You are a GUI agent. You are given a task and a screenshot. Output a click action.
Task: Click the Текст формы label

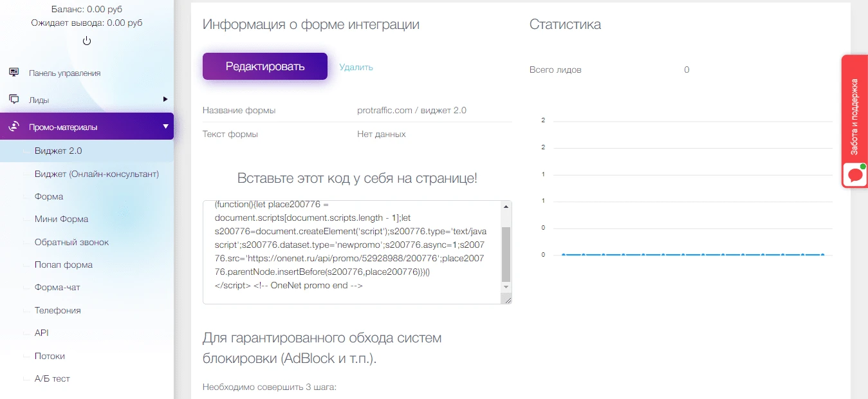(x=230, y=135)
